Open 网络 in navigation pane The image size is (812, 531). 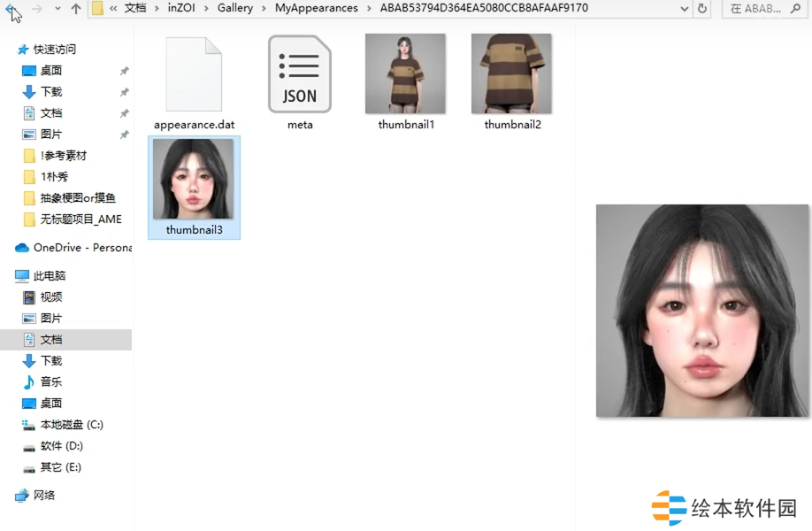[43, 496]
